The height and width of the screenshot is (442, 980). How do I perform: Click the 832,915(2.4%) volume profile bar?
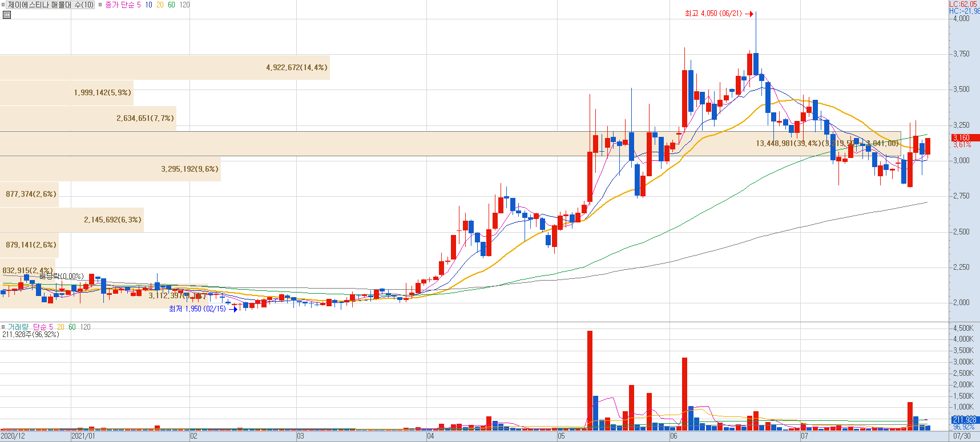(28, 270)
